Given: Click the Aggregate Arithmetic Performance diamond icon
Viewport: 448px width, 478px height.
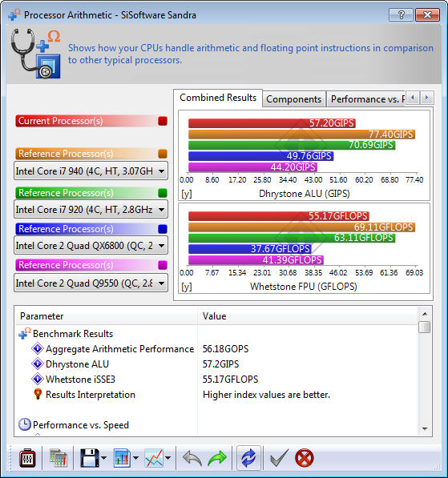Looking at the screenshot, I should (38, 348).
